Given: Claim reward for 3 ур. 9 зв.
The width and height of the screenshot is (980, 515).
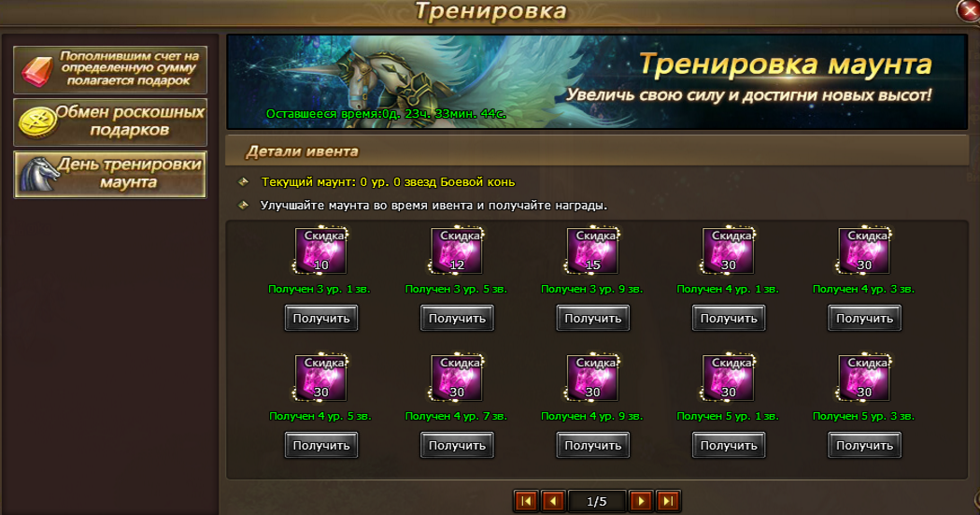Looking at the screenshot, I should coord(593,318).
